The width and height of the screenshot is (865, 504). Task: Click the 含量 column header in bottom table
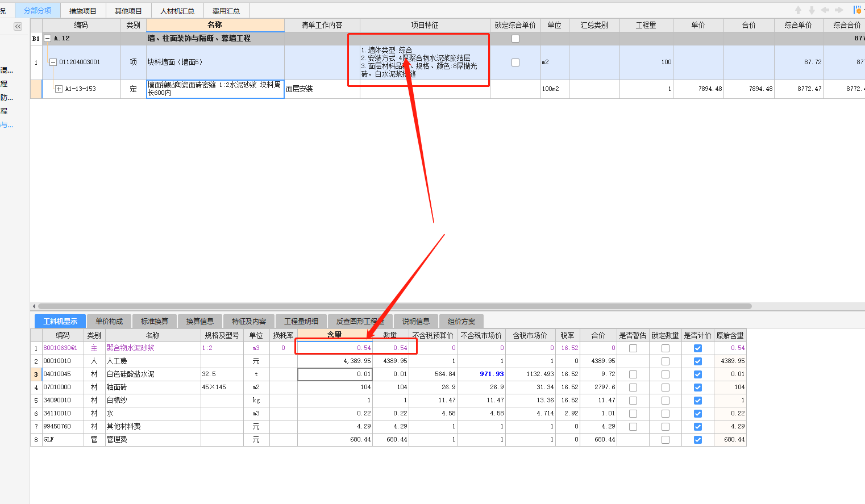(335, 335)
